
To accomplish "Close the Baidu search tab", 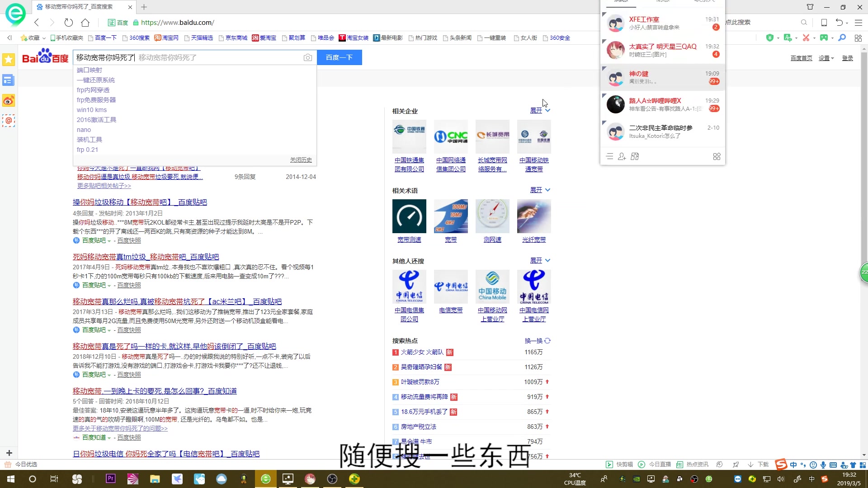I will pos(130,7).
